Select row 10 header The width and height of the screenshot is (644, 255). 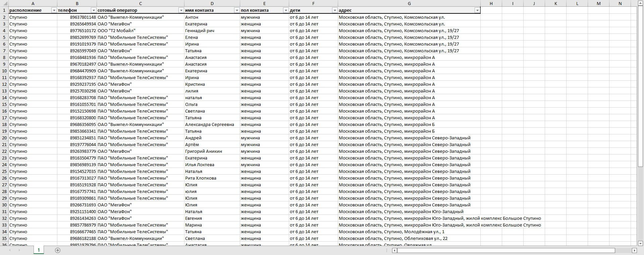pos(4,71)
